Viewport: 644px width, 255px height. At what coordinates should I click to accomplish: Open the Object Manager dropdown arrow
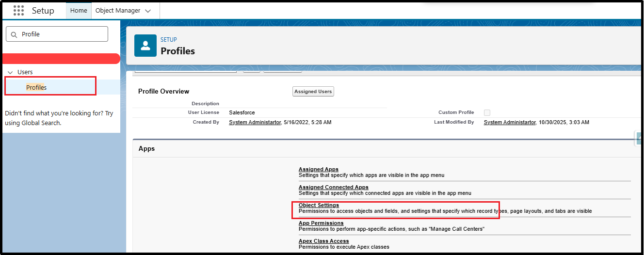(148, 11)
